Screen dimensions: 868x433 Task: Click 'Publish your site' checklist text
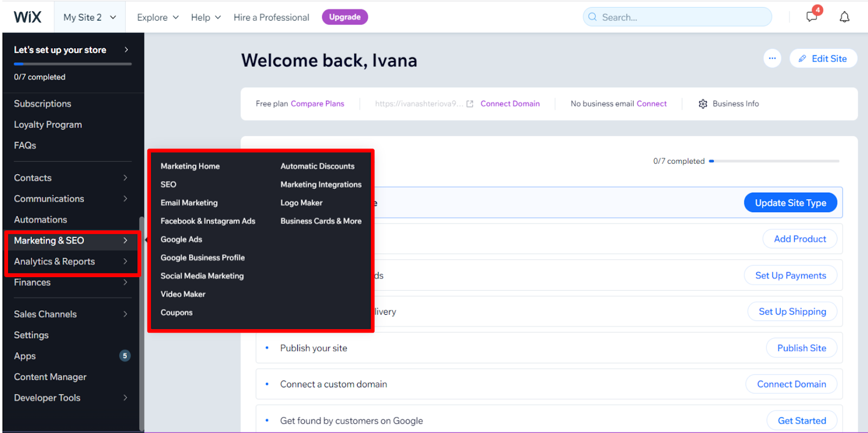pos(314,348)
